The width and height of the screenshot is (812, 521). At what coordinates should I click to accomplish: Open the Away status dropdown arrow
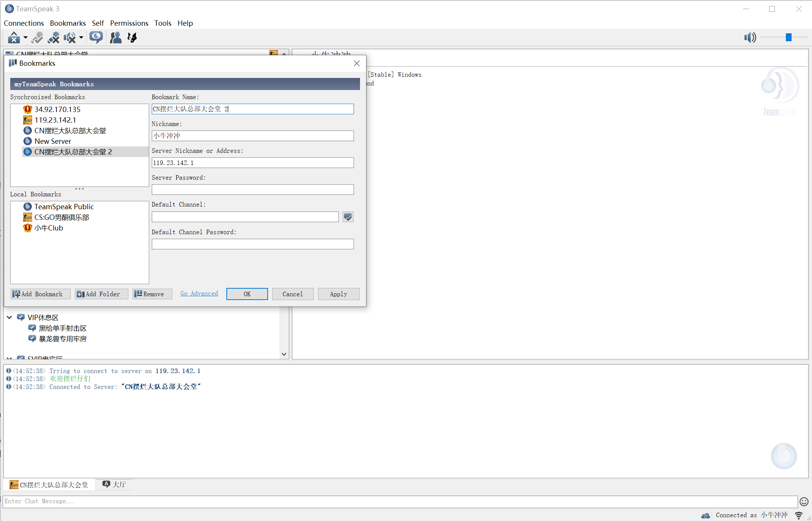click(25, 37)
